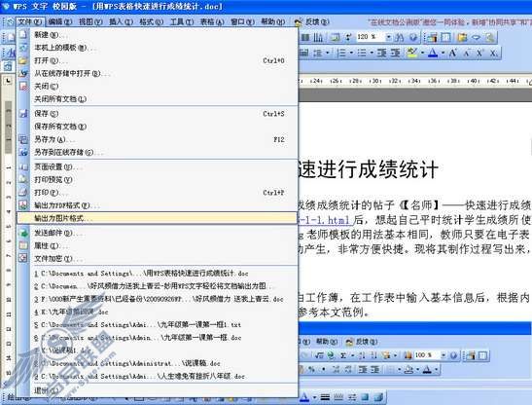This screenshot has width=532, height=405.
Task: Select 发送邮件(D) in File menu
Action: 158,233
